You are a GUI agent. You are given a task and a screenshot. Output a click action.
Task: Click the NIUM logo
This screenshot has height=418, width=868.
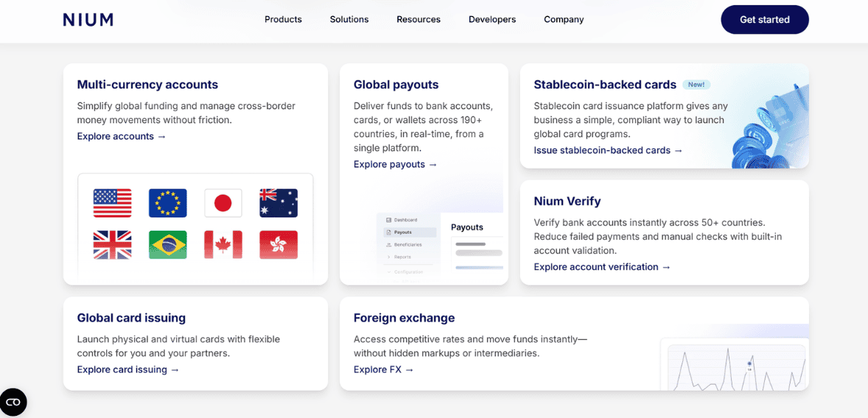[x=88, y=20]
